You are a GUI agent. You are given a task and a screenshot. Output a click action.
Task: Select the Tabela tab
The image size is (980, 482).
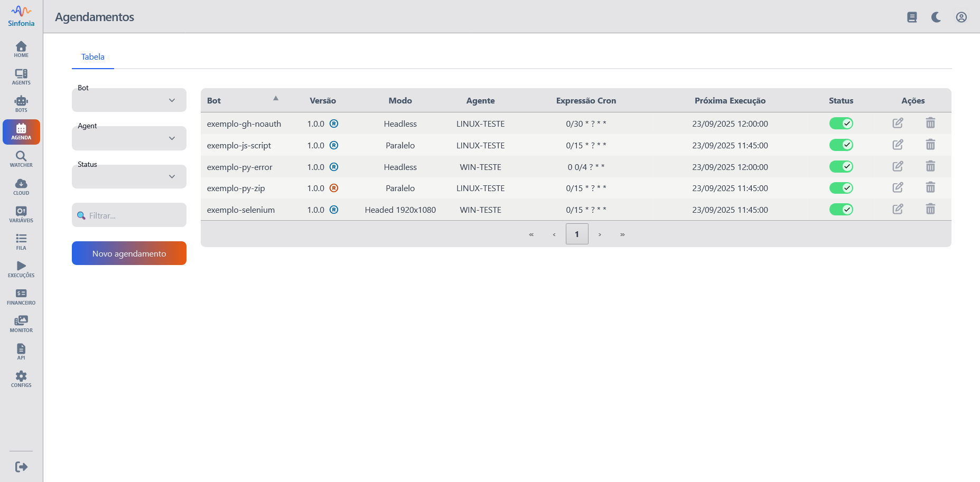click(x=93, y=57)
